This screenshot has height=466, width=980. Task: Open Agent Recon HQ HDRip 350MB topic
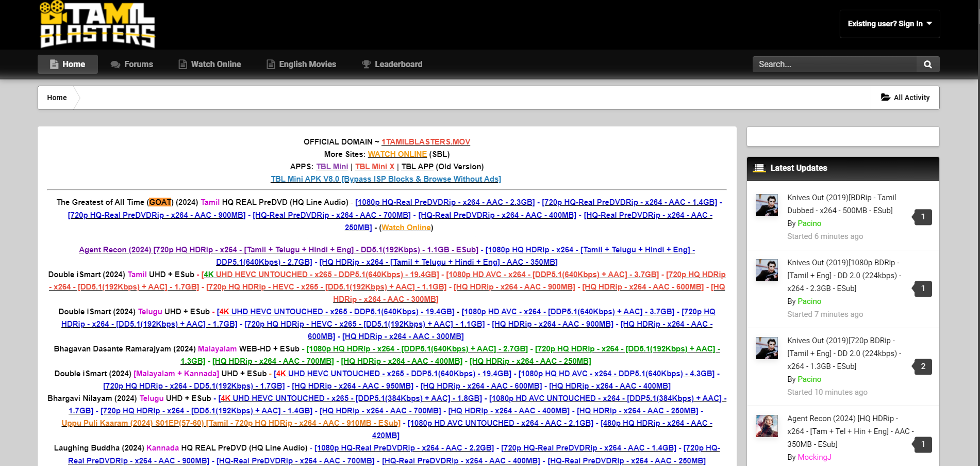tap(850, 431)
